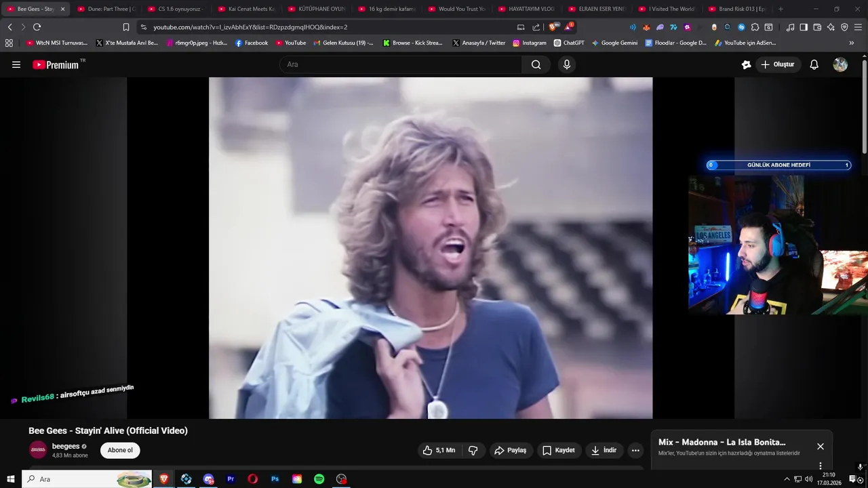Screen dimensions: 868x488
Task: Reload the page with the refresh icon
Action: [x=37, y=27]
